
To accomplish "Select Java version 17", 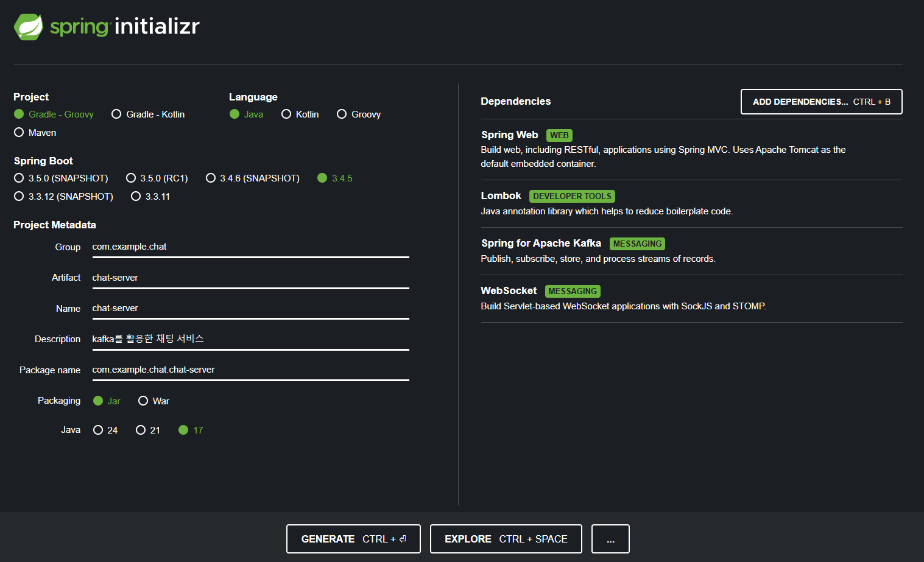I will [x=191, y=430].
